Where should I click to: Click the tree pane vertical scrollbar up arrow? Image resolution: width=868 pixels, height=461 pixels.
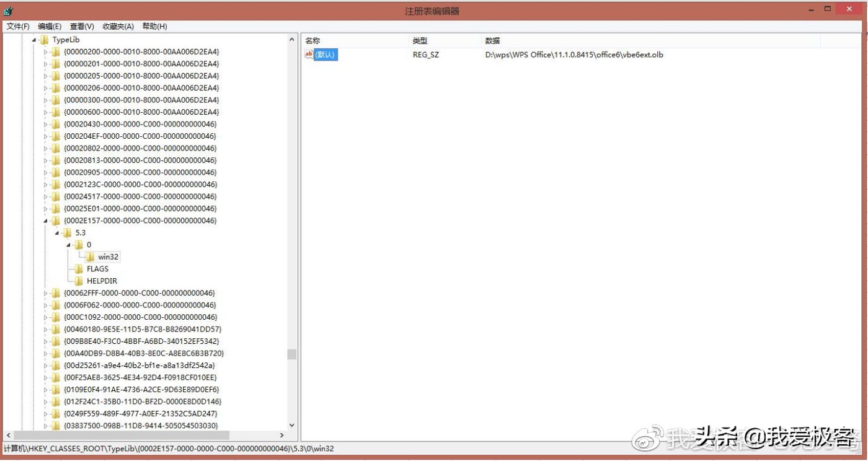[292, 40]
